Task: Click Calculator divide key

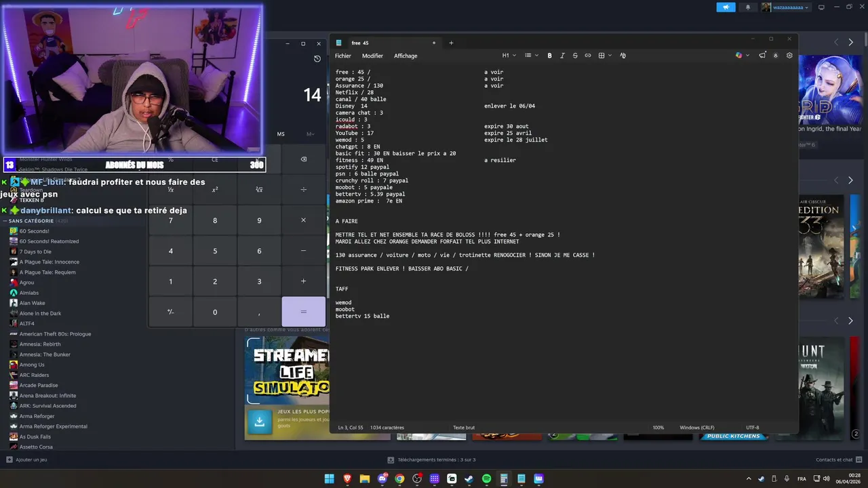Action: (303, 190)
